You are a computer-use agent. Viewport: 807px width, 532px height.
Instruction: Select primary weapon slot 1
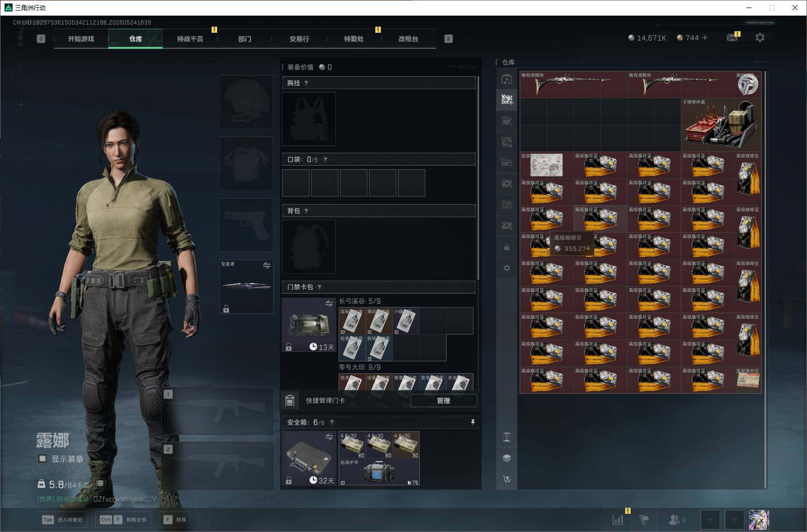pyautogui.click(x=218, y=411)
